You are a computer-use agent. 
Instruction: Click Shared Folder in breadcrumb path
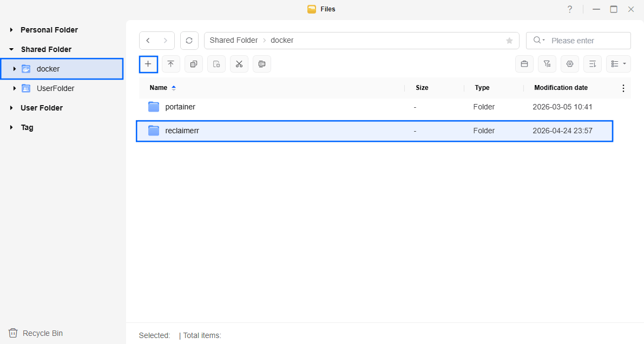(x=233, y=41)
